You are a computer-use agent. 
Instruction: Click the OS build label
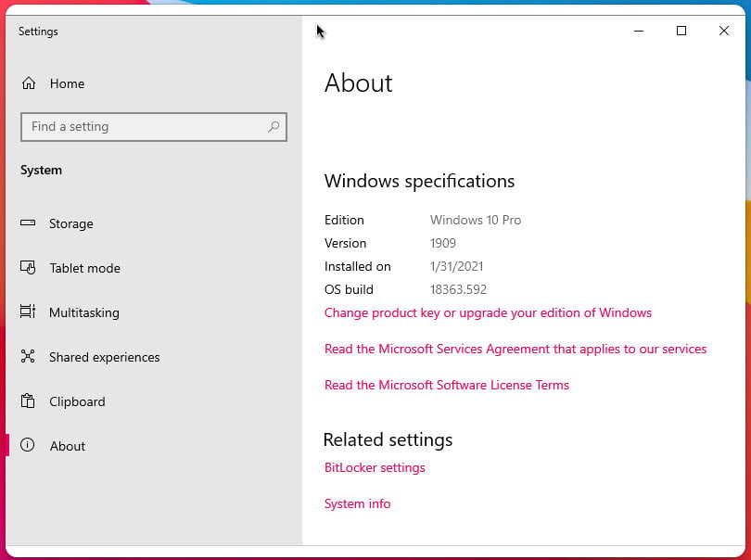(349, 289)
